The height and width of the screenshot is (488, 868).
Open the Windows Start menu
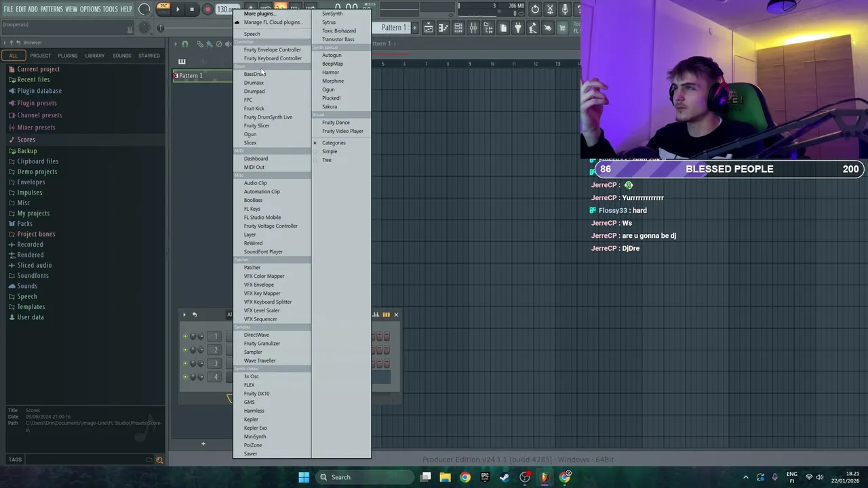304,477
